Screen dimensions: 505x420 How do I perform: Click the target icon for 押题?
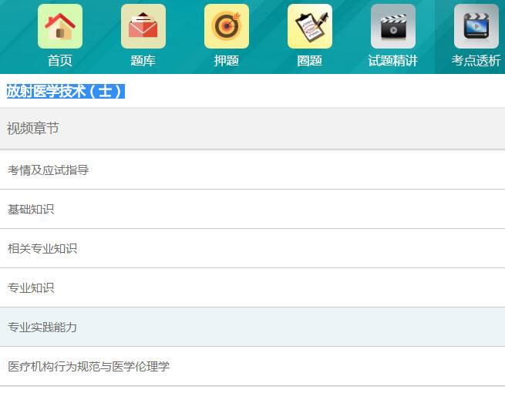coord(227,26)
